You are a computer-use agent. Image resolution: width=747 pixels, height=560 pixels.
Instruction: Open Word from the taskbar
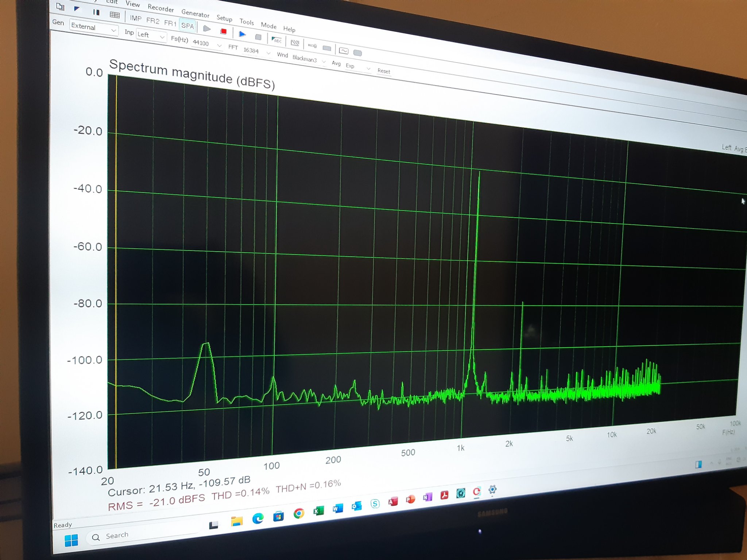click(338, 509)
